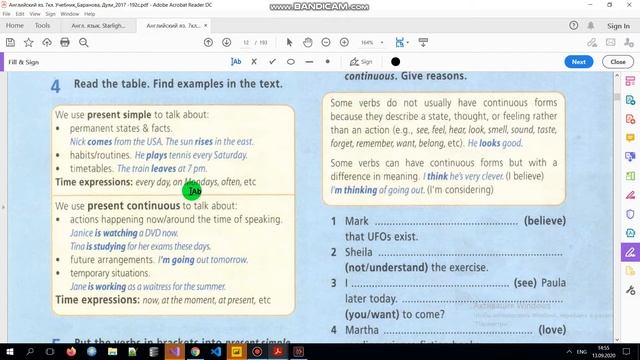Select the line tool in Fill & Sign

(x=309, y=62)
